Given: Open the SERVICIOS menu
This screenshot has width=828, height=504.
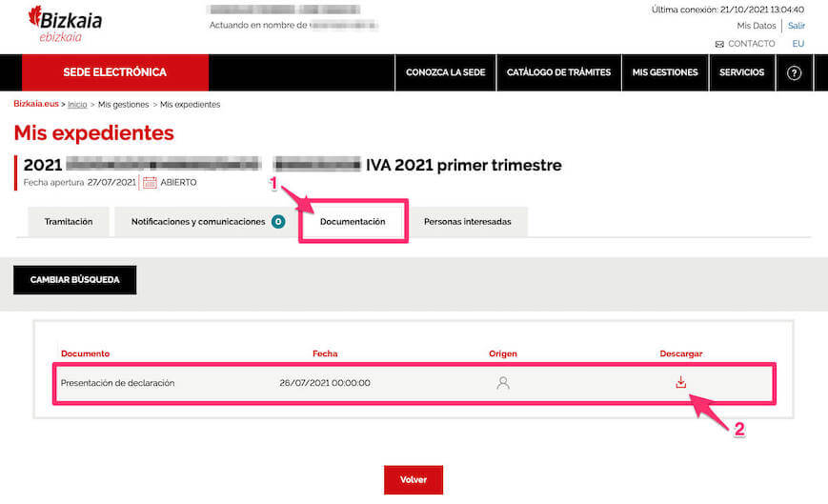Looking at the screenshot, I should click(x=741, y=72).
